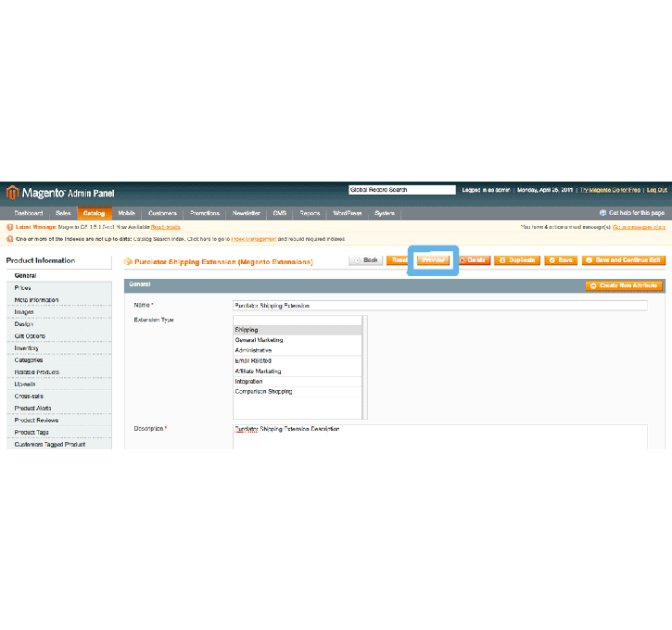Image resolution: width=672 pixels, height=630 pixels.
Task: Click the Latest Message warning icon
Action: point(10,227)
